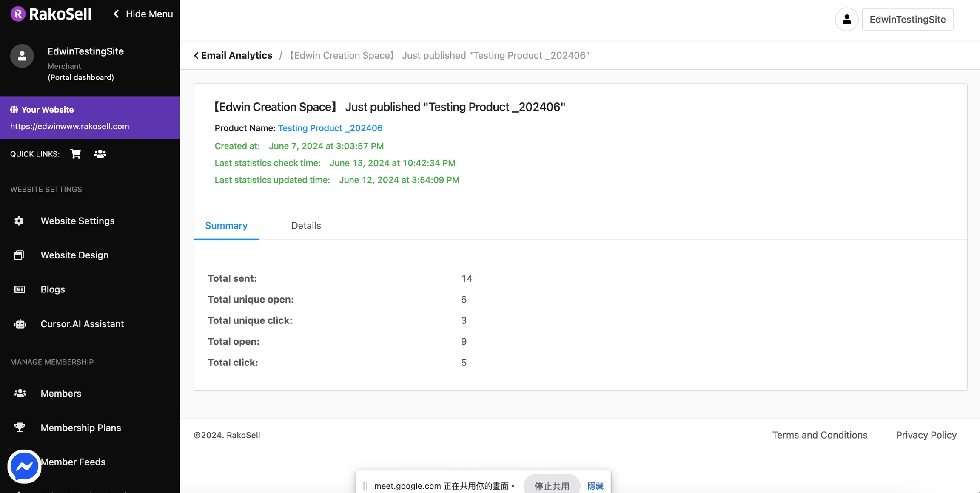Open the Testing Product _202406 link
Image resolution: width=980 pixels, height=493 pixels.
click(330, 128)
